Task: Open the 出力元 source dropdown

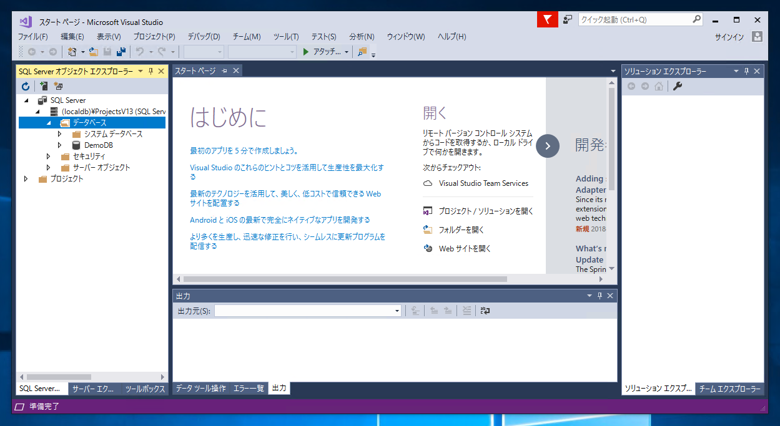Action: click(x=397, y=311)
